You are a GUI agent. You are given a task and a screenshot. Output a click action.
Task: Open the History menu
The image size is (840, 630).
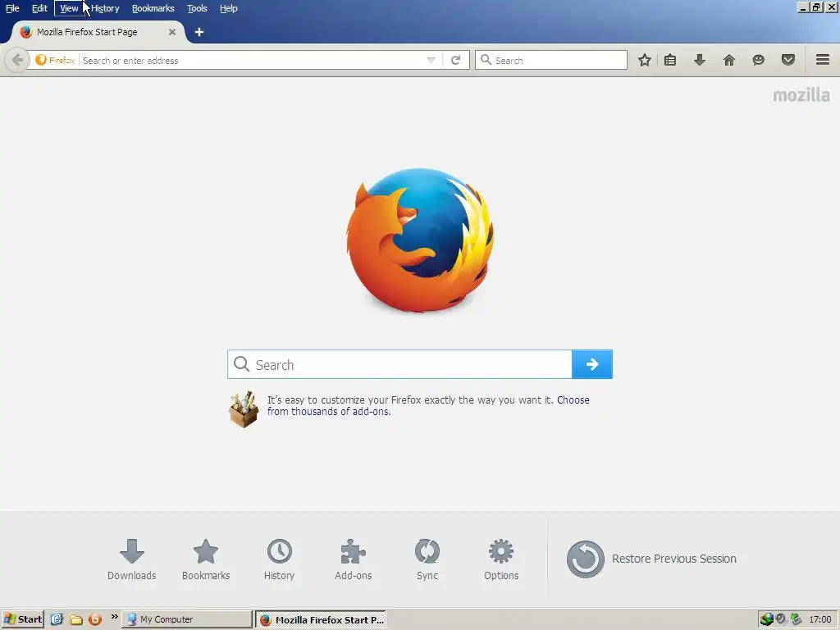click(105, 8)
